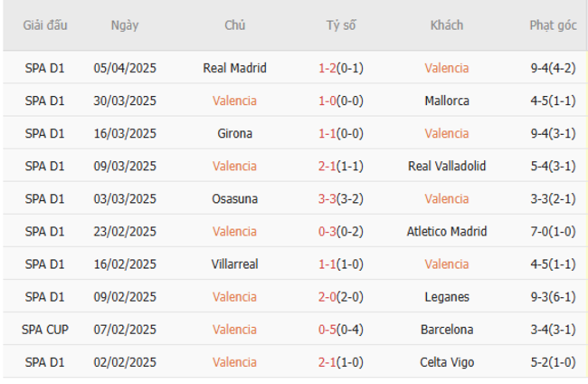This screenshot has width=588, height=384.
Task: Click the 7-0(1-0) corner kicks value
Action: click(x=552, y=231)
